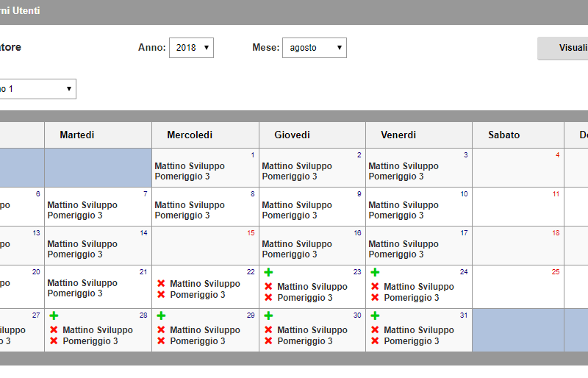Screen dimensions: 588x378
Task: Click Mattino Sviluppo on day 2
Action: 297,166
